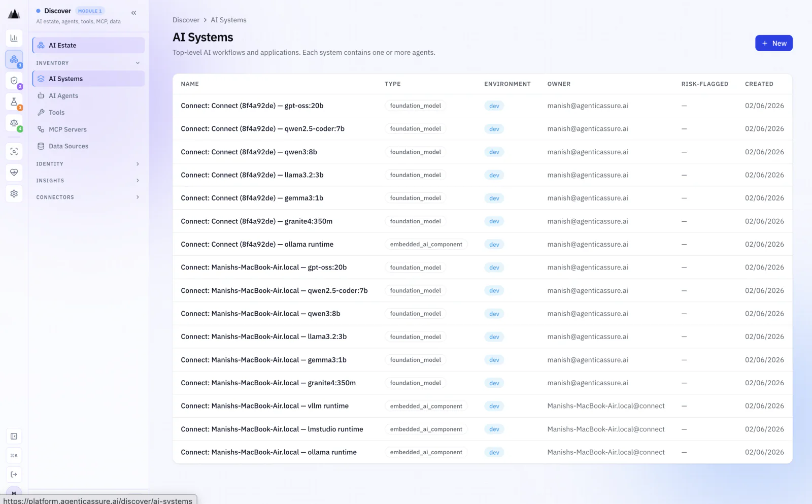Open the flask testing module icon
The width and height of the screenshot is (812, 504).
pos(14,102)
